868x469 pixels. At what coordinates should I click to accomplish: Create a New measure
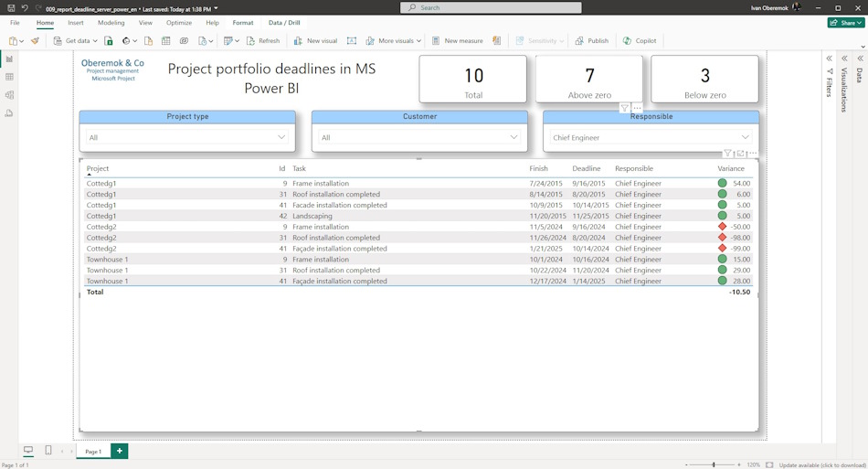tap(457, 41)
